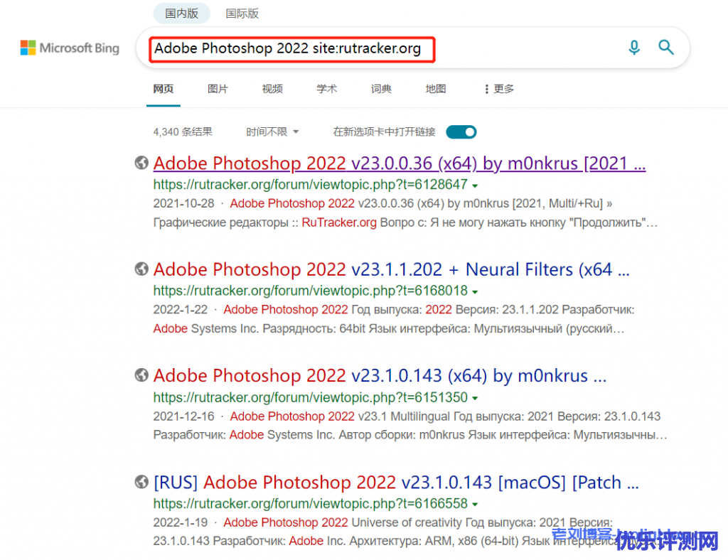Click globe icon beside Neural Filters result
The width and height of the screenshot is (728, 560).
tap(141, 269)
